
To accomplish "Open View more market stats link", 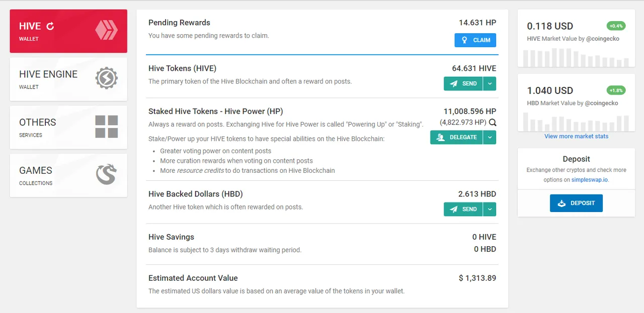I will tap(576, 136).
